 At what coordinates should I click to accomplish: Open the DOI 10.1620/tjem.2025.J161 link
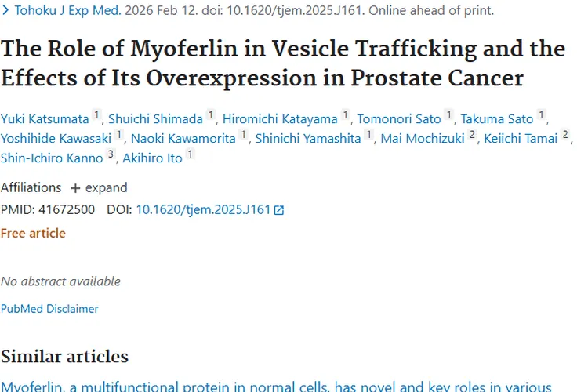point(203,210)
